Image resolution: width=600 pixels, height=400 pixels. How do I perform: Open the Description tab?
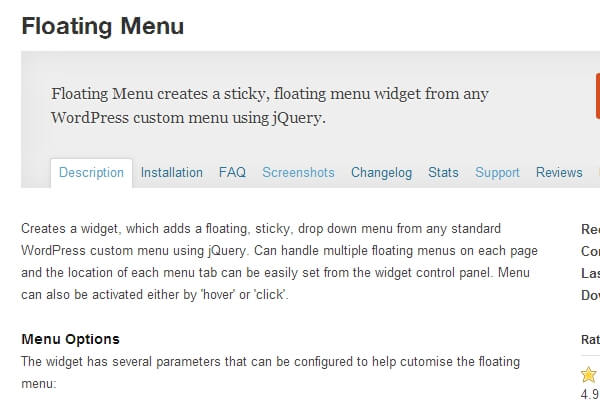(91, 173)
